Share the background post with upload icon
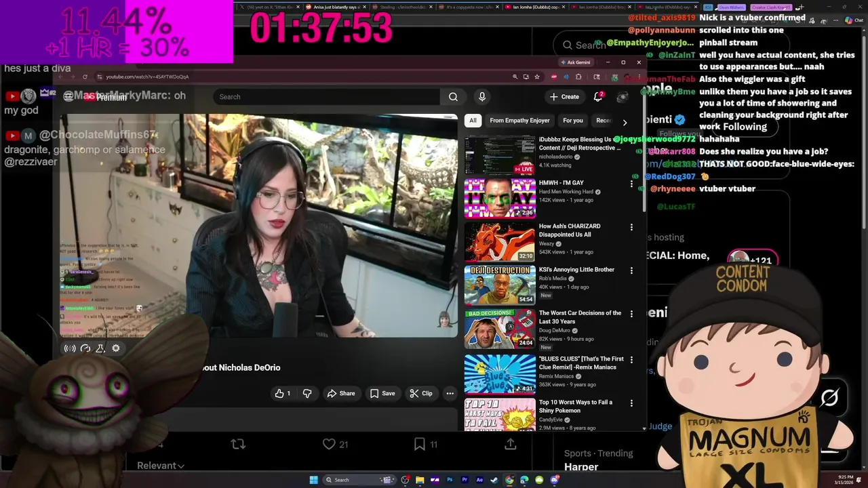Viewport: 868px width, 488px height. click(x=511, y=444)
